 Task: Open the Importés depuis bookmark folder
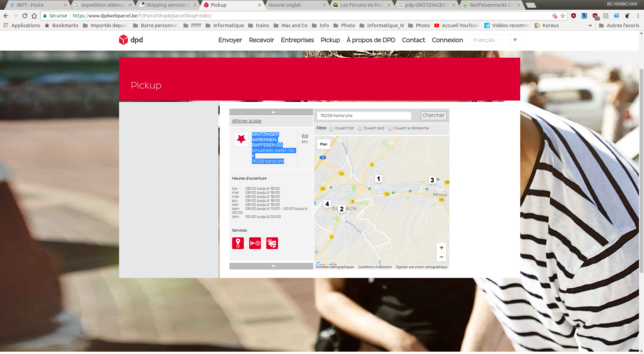point(105,25)
